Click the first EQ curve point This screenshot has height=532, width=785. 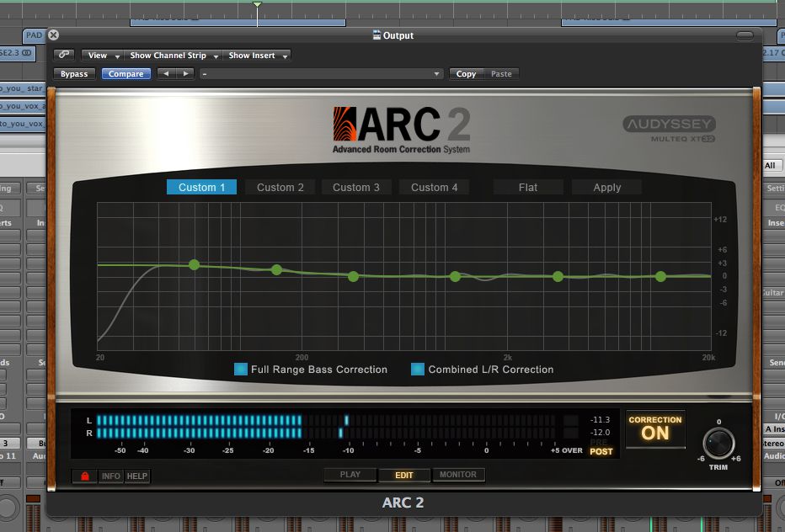[195, 265]
